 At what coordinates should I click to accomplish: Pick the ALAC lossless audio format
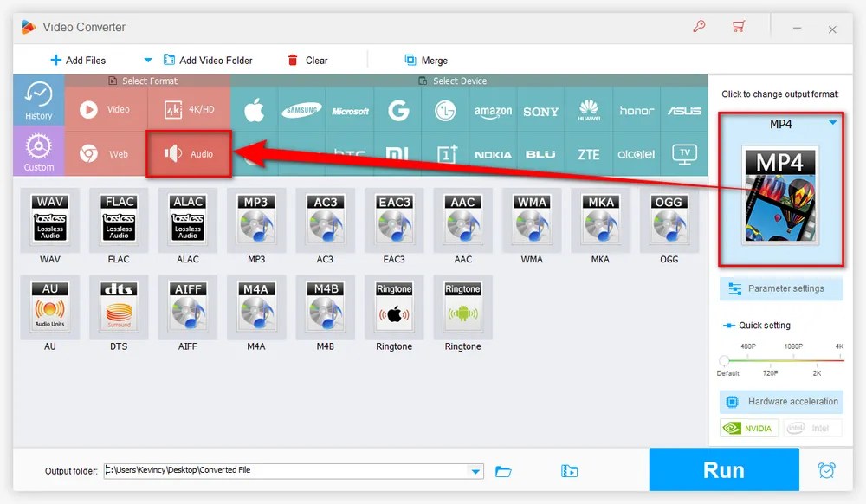(188, 220)
